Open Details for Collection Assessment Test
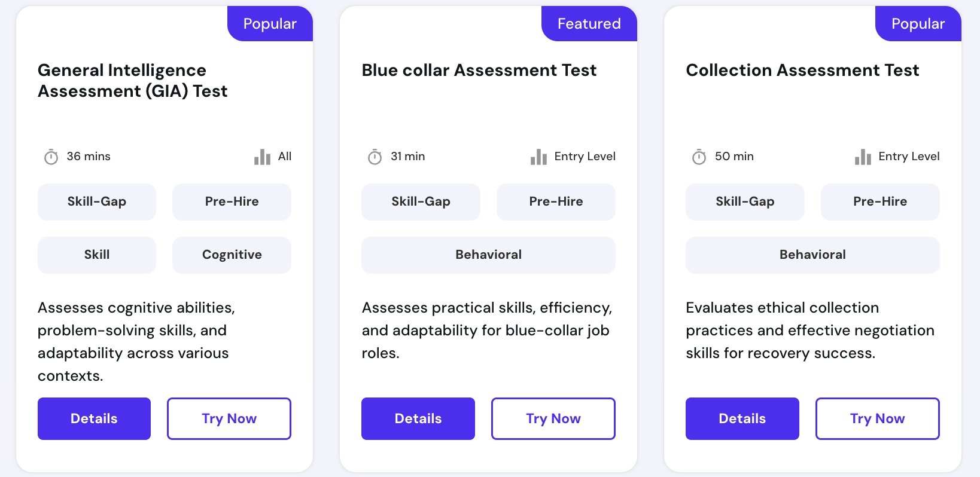 [x=742, y=418]
